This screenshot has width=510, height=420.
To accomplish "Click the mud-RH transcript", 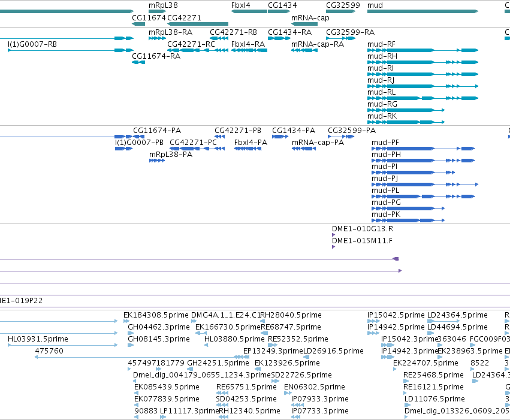I will 423,62.
